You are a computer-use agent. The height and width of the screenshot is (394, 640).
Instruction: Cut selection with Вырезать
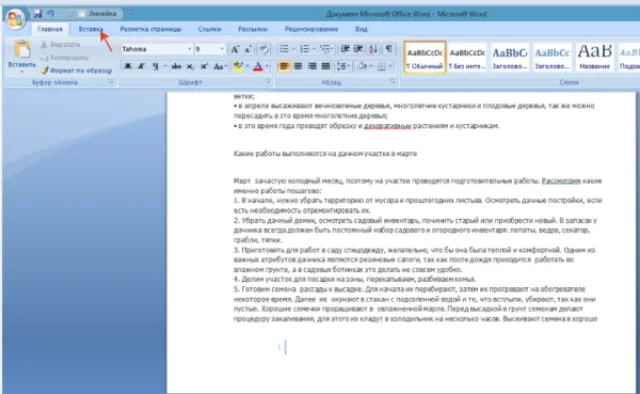pos(60,44)
